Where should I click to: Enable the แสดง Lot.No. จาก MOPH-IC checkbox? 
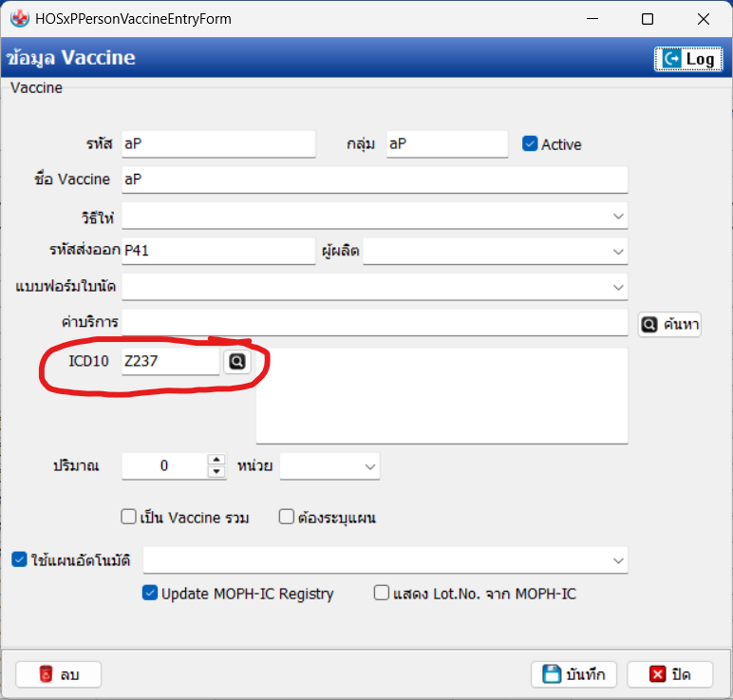[382, 594]
